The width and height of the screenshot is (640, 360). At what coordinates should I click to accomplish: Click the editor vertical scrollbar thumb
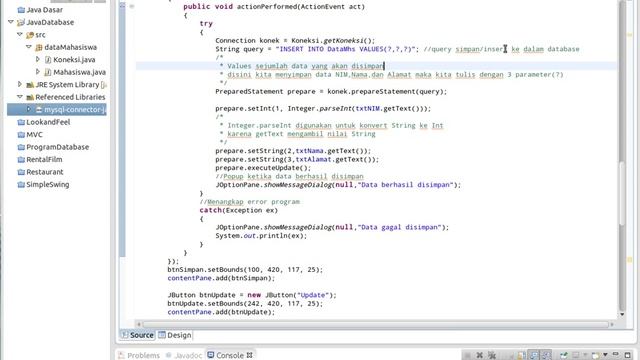(x=622, y=192)
